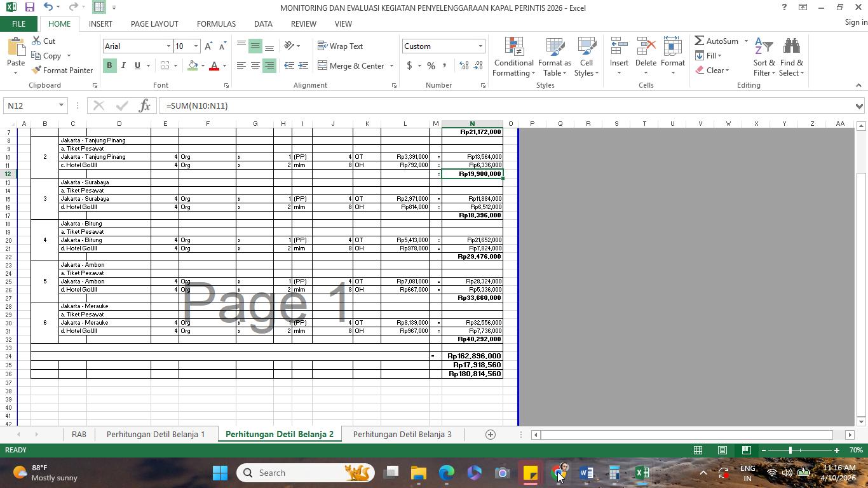This screenshot has height=488, width=868.
Task: Click the Center alignment icon
Action: point(255,65)
